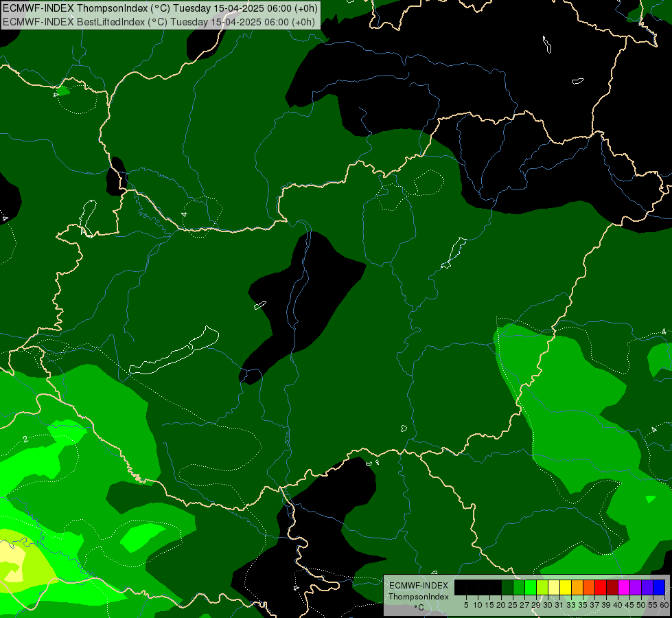672x618 pixels.
Task: Select the yellow-green 29-30 legend swatch
Action: [x=542, y=587]
